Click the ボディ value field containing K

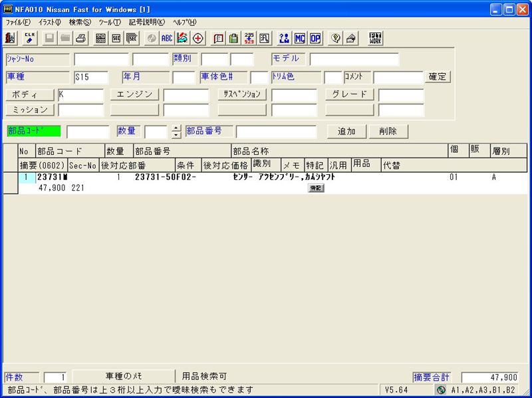pos(80,95)
